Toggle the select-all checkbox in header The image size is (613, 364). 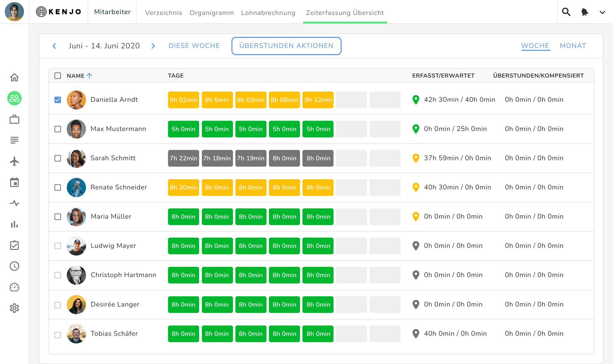[57, 76]
